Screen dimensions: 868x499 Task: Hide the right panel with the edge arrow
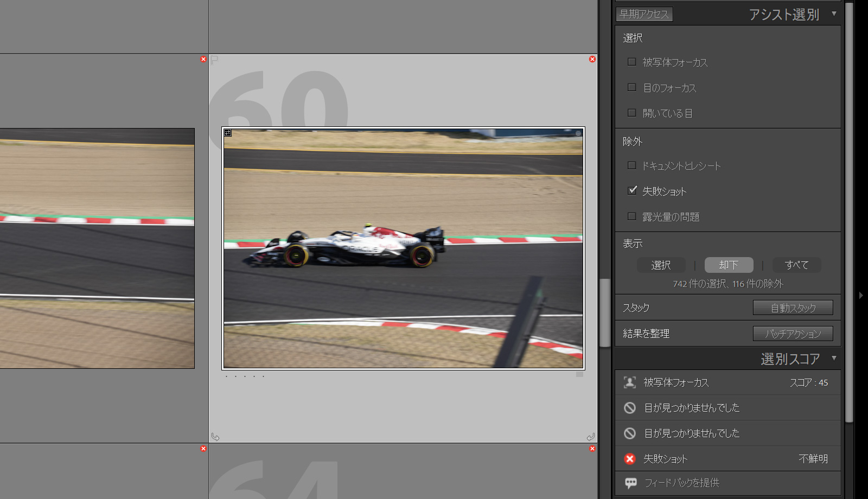(861, 296)
